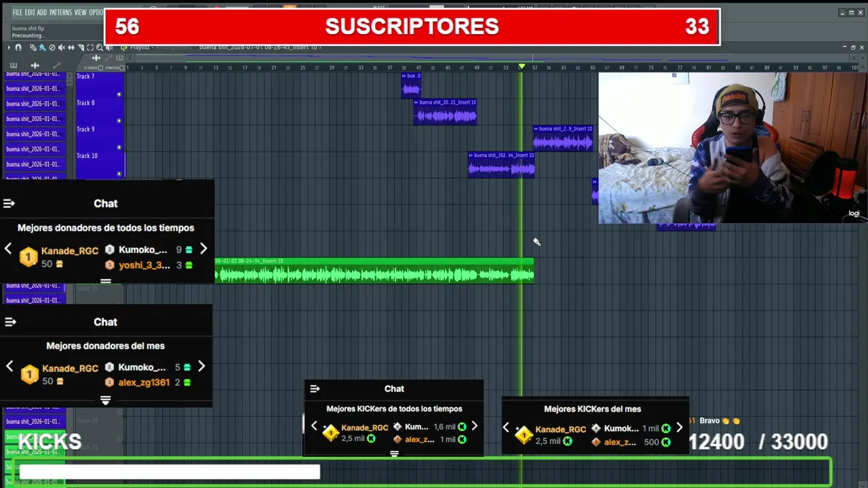The height and width of the screenshot is (488, 868).
Task: Previous arrow in Mejores donadores de todos los tiempos
Action: [8, 249]
